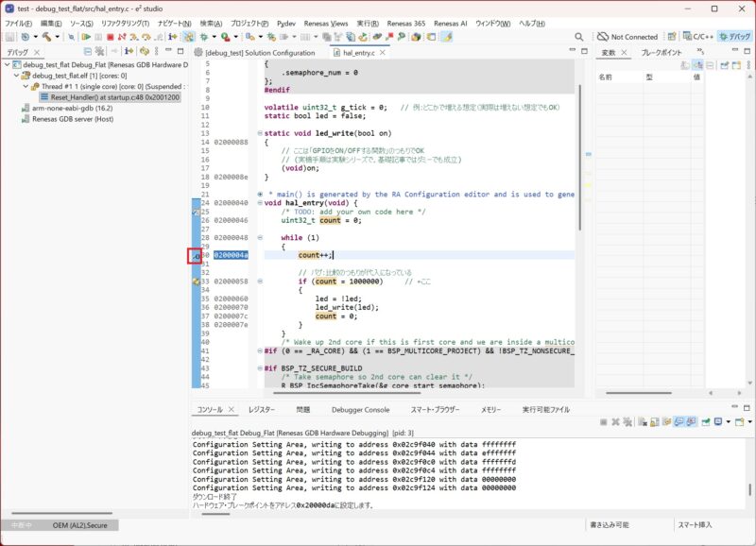Click the Open Perspective icon
This screenshot has width=756, height=546.
(672, 37)
